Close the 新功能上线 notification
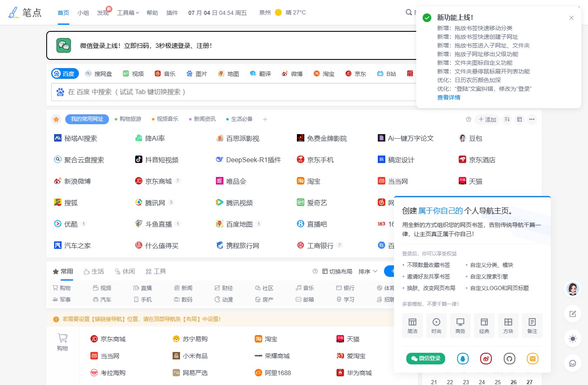Screen dimensions: 588x385 [x=571, y=18]
